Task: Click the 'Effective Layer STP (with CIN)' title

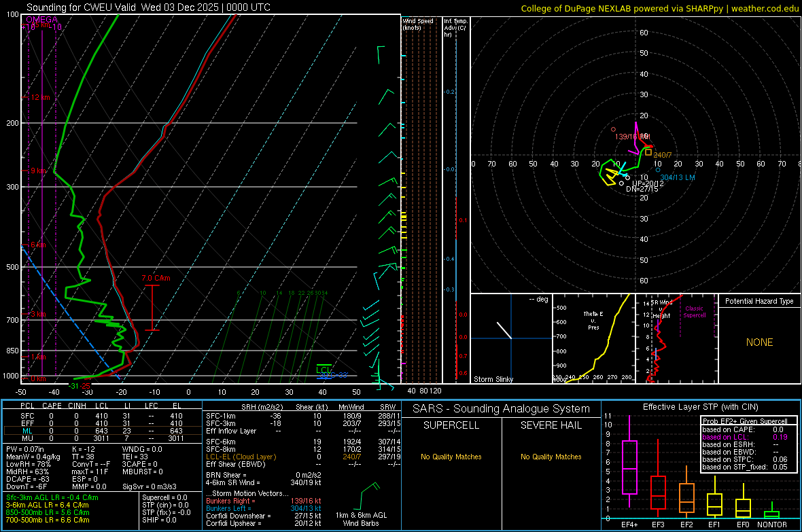Action: coord(700,407)
